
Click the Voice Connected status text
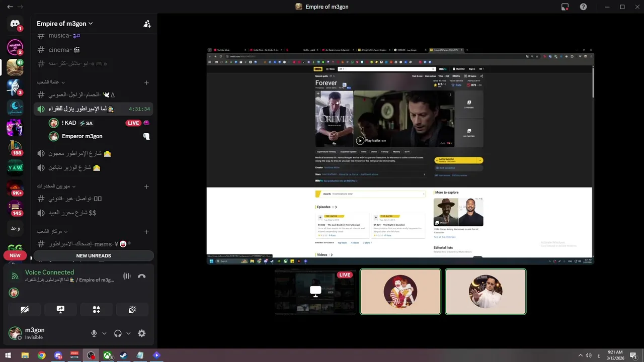click(x=49, y=272)
